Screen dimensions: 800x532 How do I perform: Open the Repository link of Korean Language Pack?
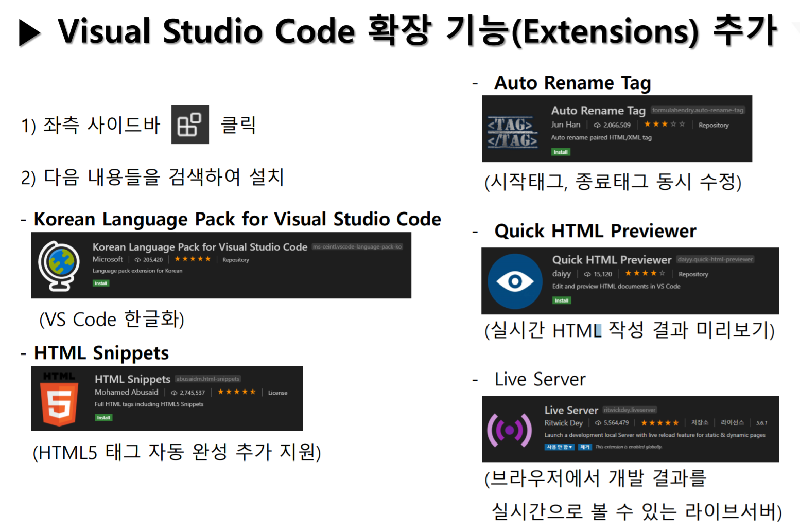tap(236, 260)
